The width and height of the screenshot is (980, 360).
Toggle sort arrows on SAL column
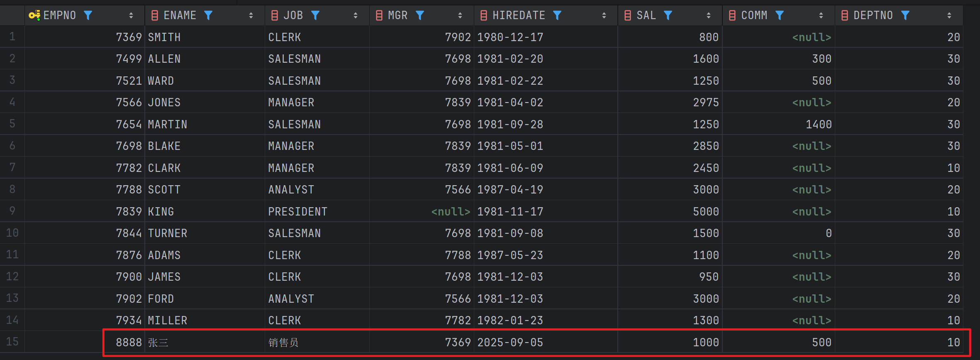tap(709, 15)
